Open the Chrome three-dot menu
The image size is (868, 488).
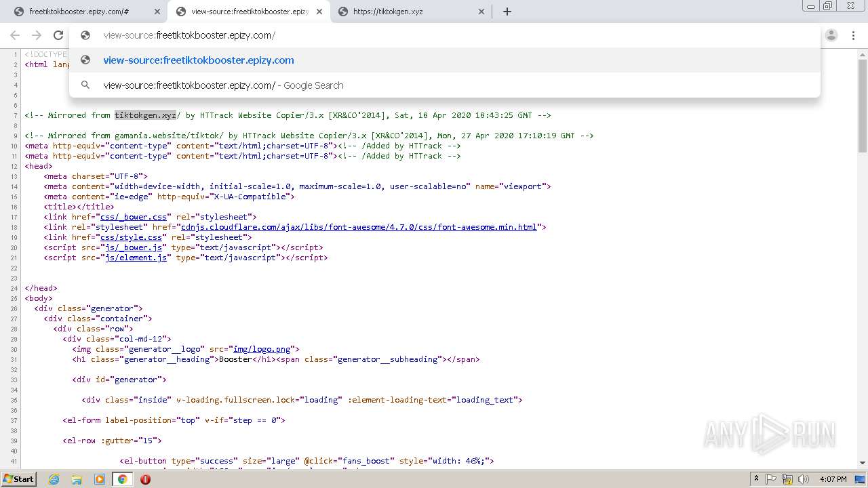point(853,35)
